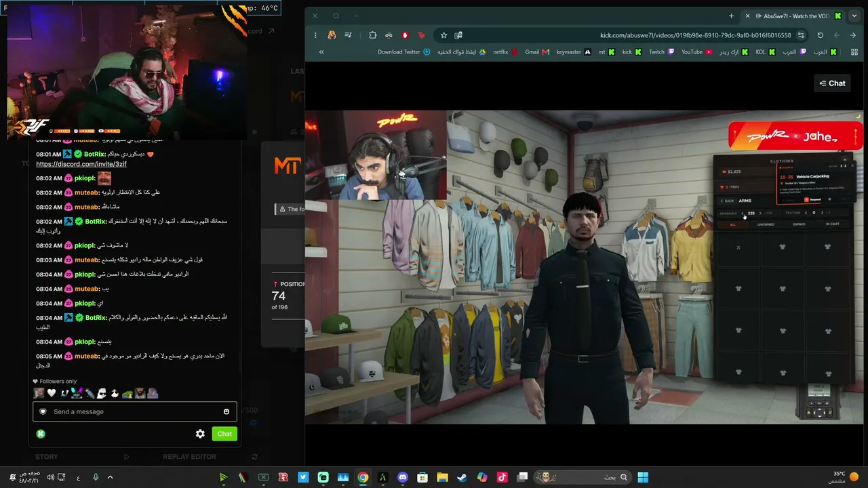Open the discord.com/invite/3zif chat link
Screen dimensions: 868x488
click(x=81, y=164)
